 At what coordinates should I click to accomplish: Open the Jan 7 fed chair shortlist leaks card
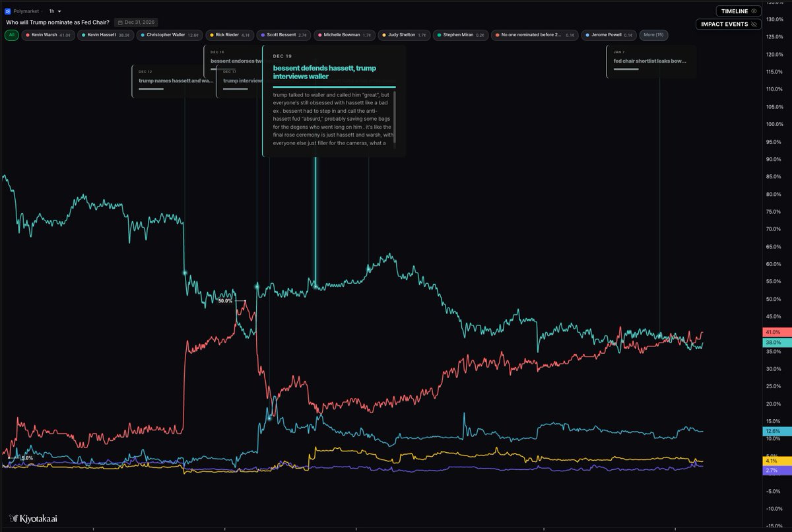[651, 61]
